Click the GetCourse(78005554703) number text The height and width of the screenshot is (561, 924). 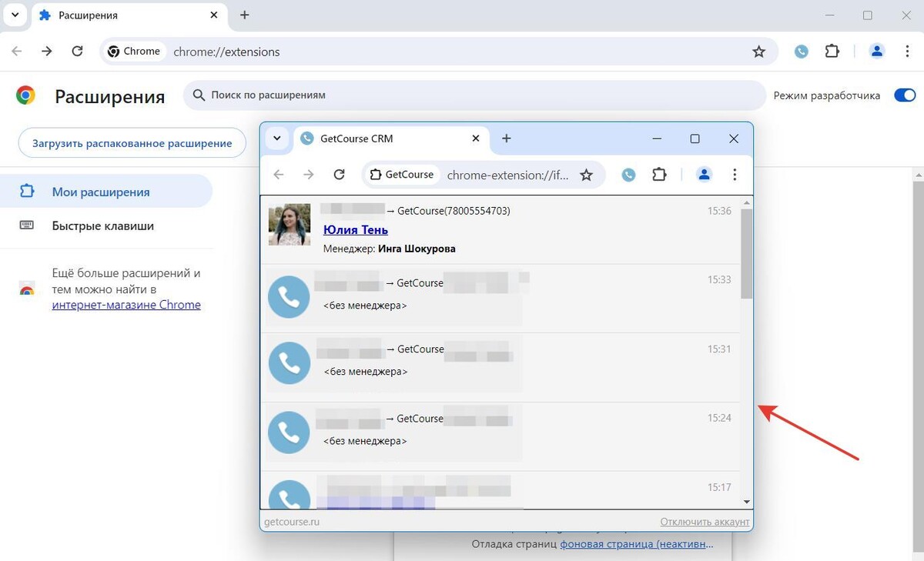(x=454, y=211)
